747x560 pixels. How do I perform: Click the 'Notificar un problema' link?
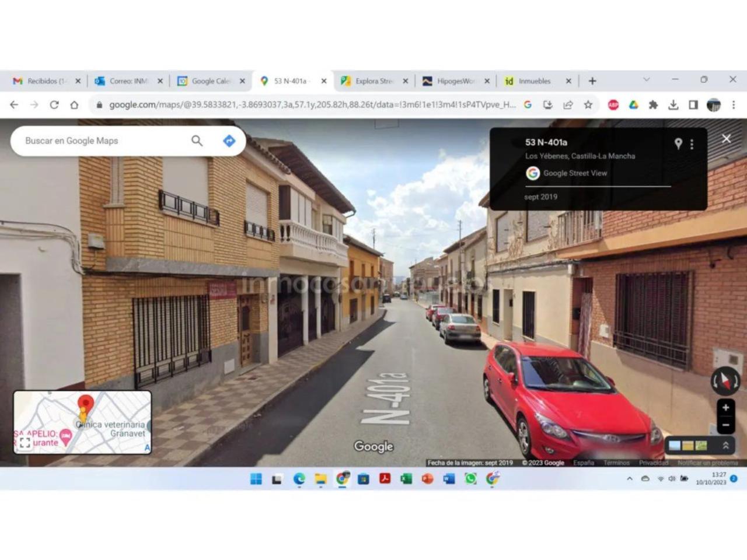click(x=707, y=463)
